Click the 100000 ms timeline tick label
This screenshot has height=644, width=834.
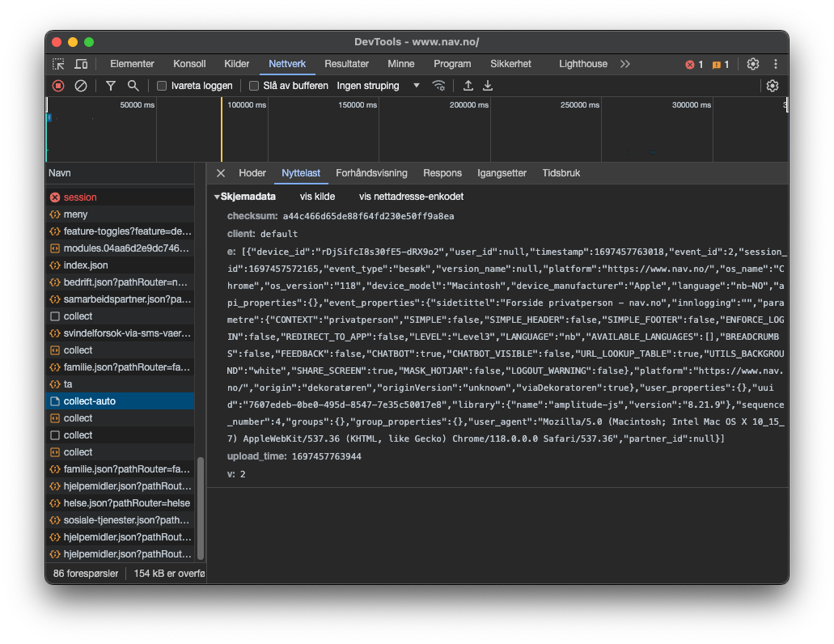click(x=247, y=105)
